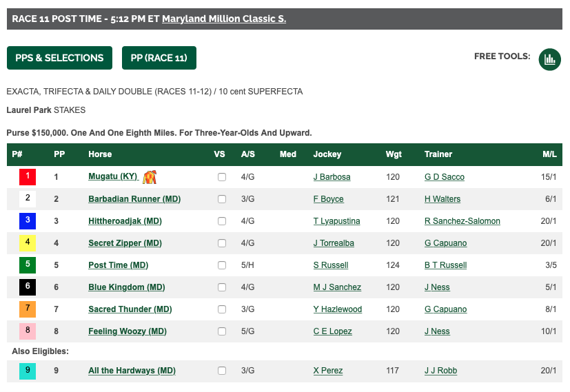Click the red number 1 saddle cloth

[28, 177]
